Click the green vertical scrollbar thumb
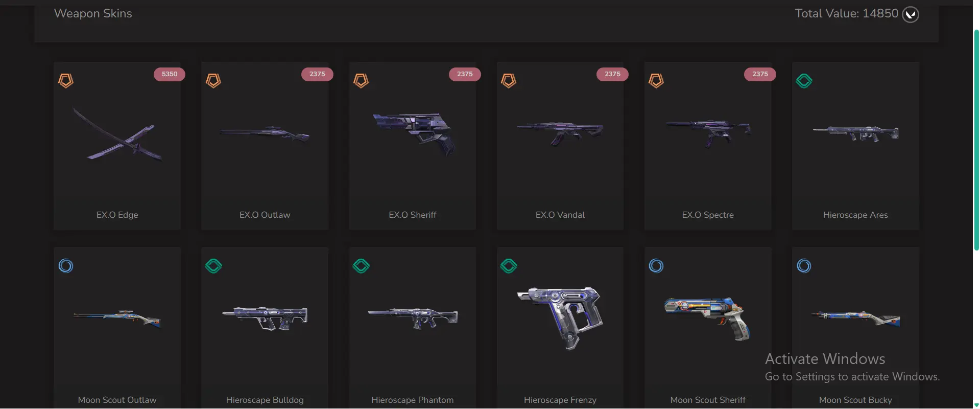Screen dimensions: 980x409 pyautogui.click(x=976, y=139)
